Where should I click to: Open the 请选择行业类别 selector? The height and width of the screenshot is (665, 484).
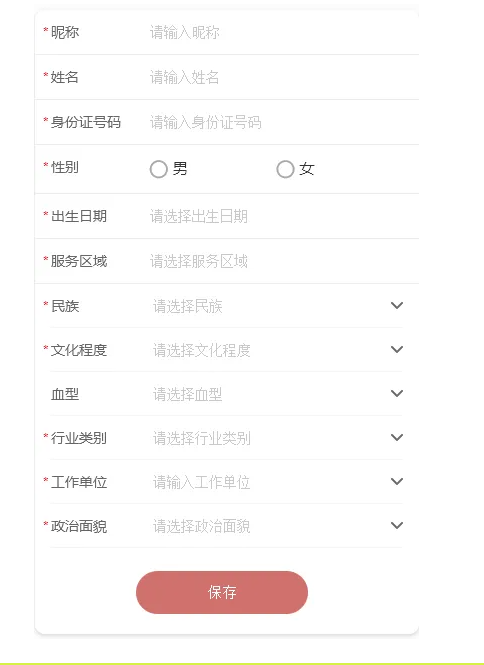click(269, 438)
